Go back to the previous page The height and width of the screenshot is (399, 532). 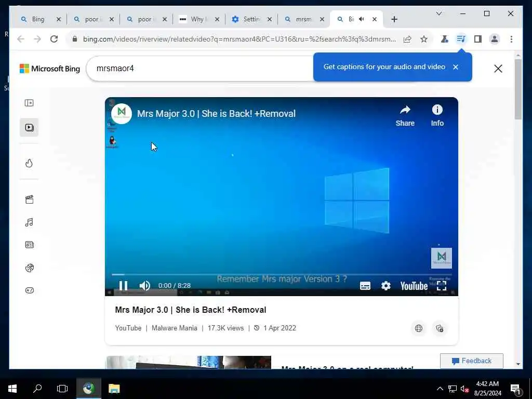(21, 39)
